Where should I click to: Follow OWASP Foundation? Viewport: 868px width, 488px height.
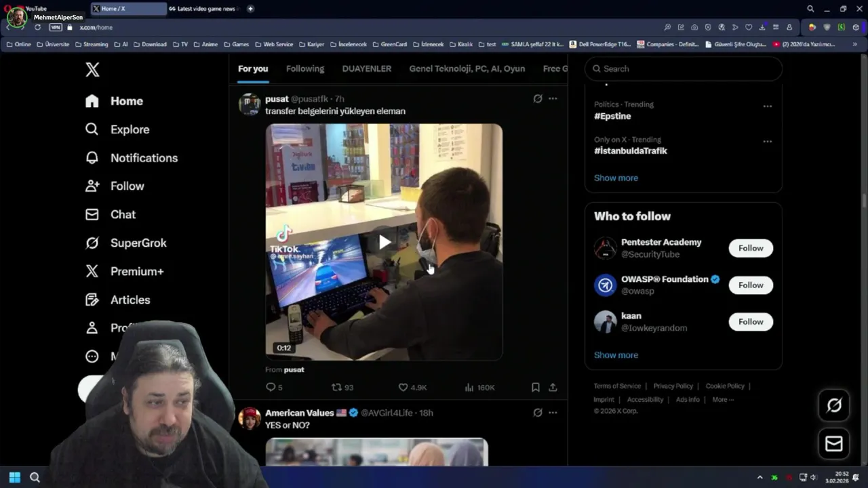tap(751, 285)
